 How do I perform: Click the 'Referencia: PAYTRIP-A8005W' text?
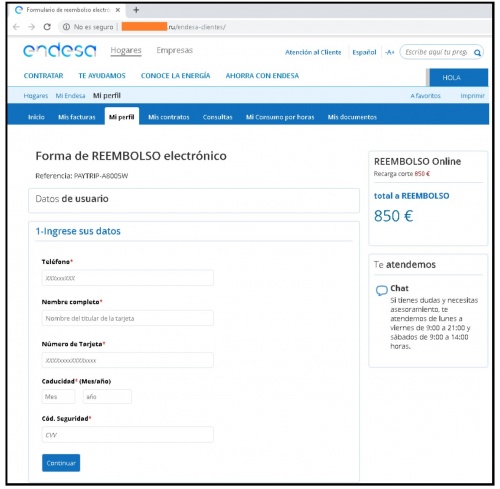pos(82,176)
